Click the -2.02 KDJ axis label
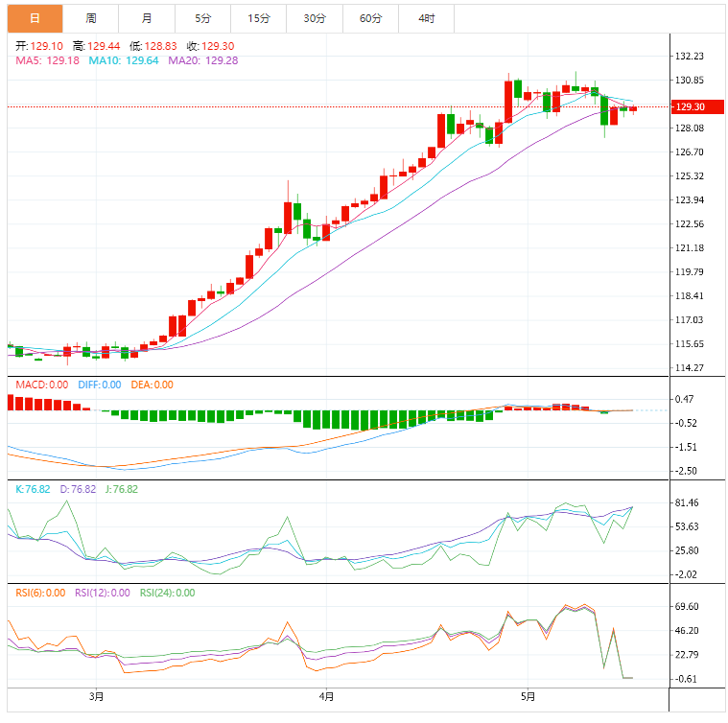This screenshot has height=723, width=728. 685,574
